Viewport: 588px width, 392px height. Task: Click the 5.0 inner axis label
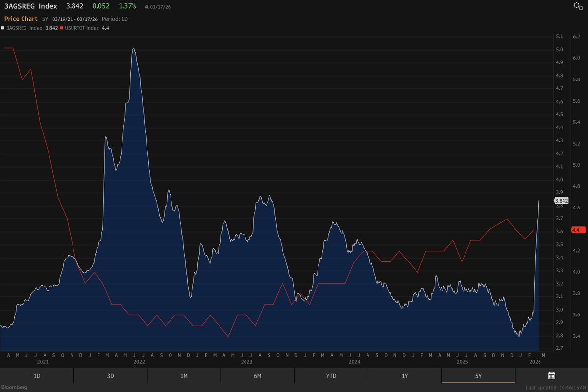point(560,50)
